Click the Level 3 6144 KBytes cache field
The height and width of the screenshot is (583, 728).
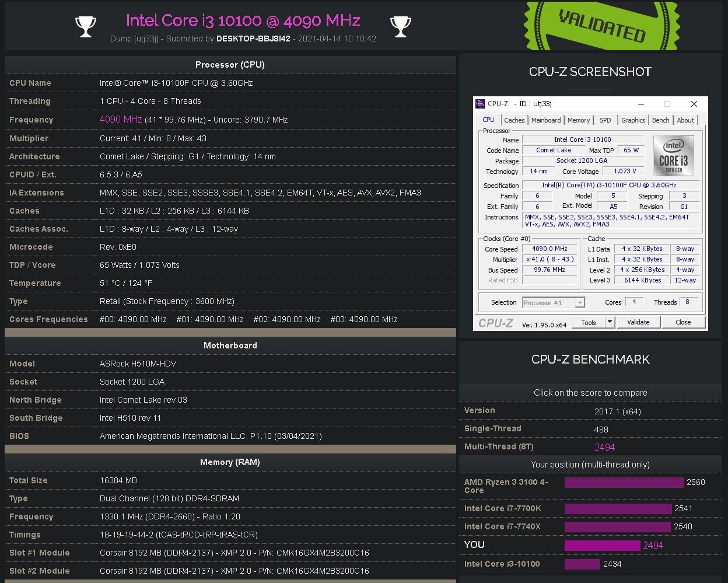tap(642, 281)
